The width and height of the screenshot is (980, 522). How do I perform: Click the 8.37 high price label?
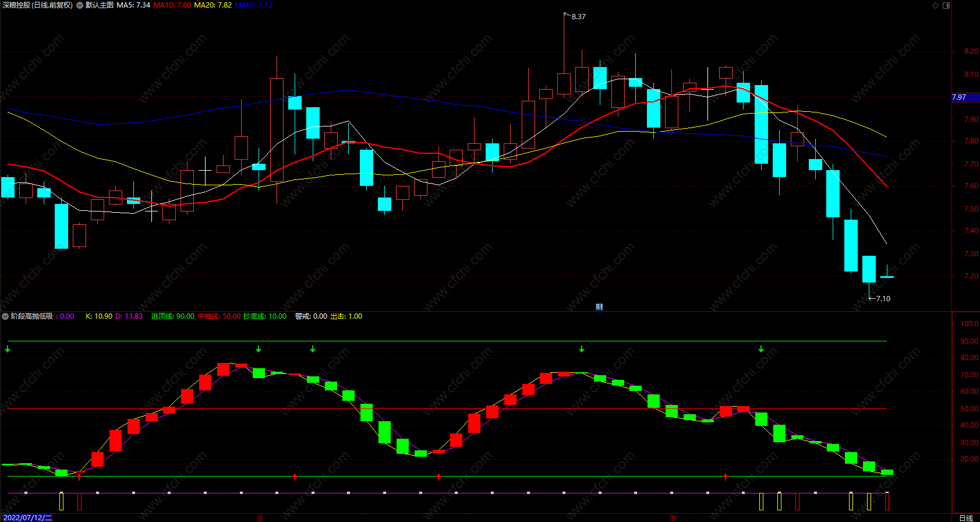point(579,17)
